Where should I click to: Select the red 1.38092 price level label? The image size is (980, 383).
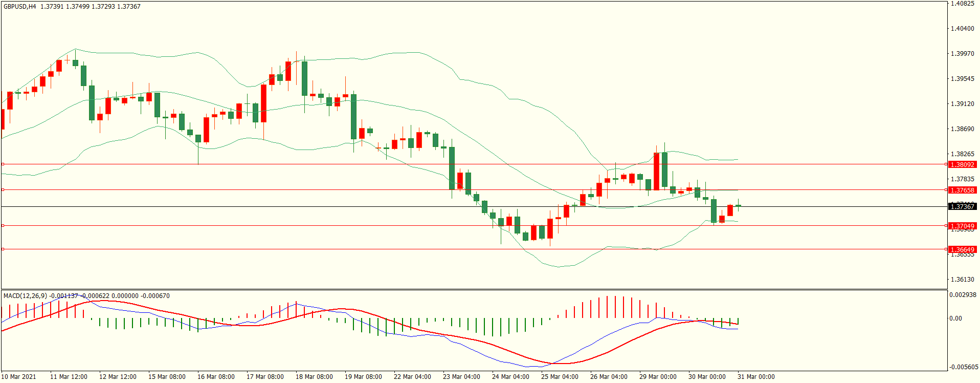coord(963,165)
